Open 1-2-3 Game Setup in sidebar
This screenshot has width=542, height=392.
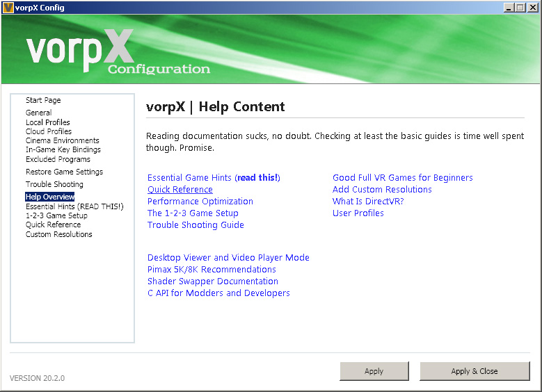(x=56, y=215)
